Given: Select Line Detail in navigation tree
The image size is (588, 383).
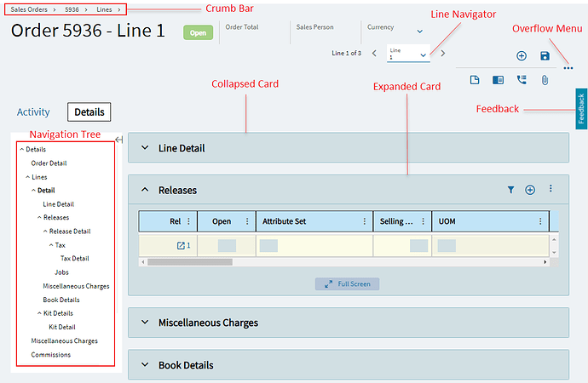Looking at the screenshot, I should [58, 204].
